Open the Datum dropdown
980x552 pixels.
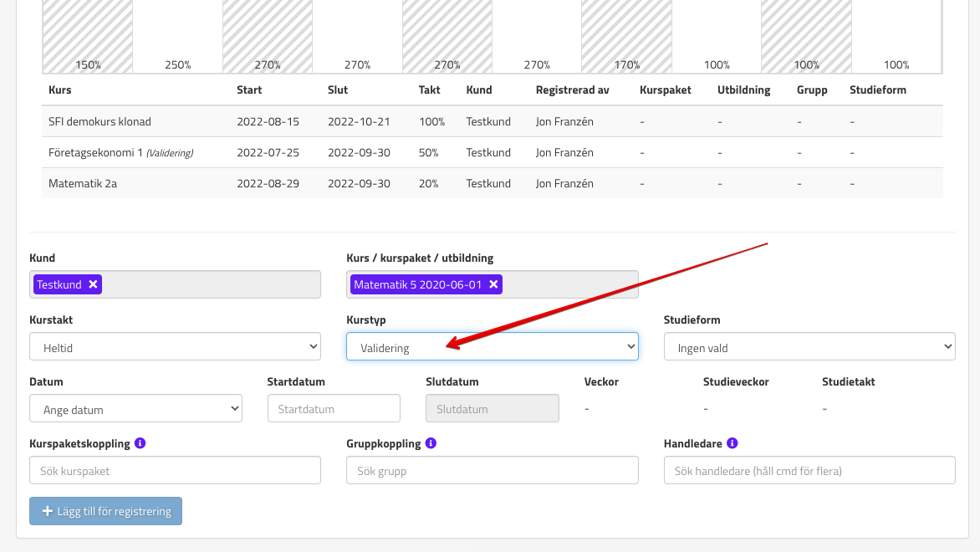pos(135,409)
